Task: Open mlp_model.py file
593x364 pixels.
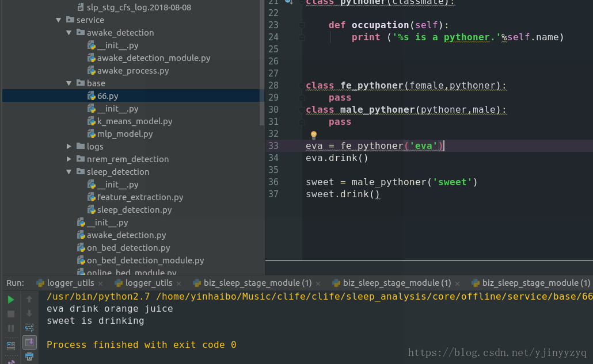Action: (x=125, y=134)
